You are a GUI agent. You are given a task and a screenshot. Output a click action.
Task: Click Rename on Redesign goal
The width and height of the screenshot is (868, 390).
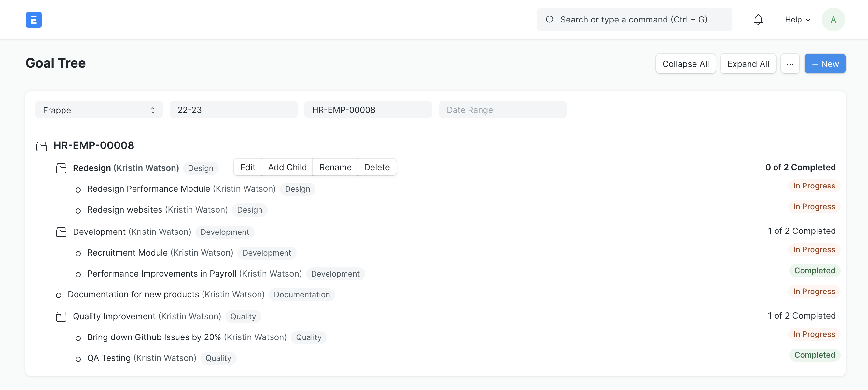tap(335, 167)
